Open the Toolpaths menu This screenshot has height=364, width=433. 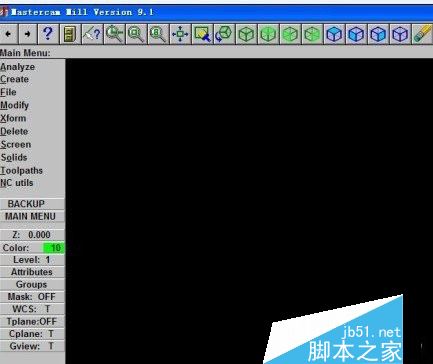click(21, 170)
